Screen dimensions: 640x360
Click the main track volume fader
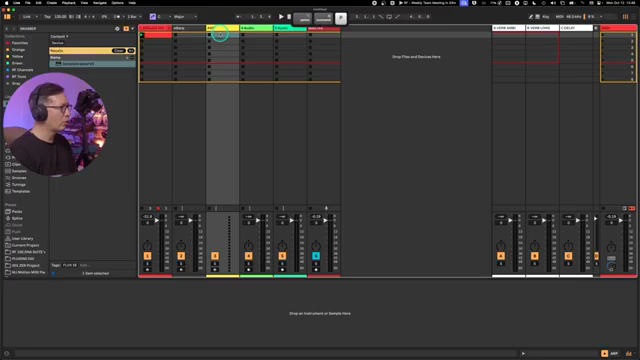(x=621, y=220)
